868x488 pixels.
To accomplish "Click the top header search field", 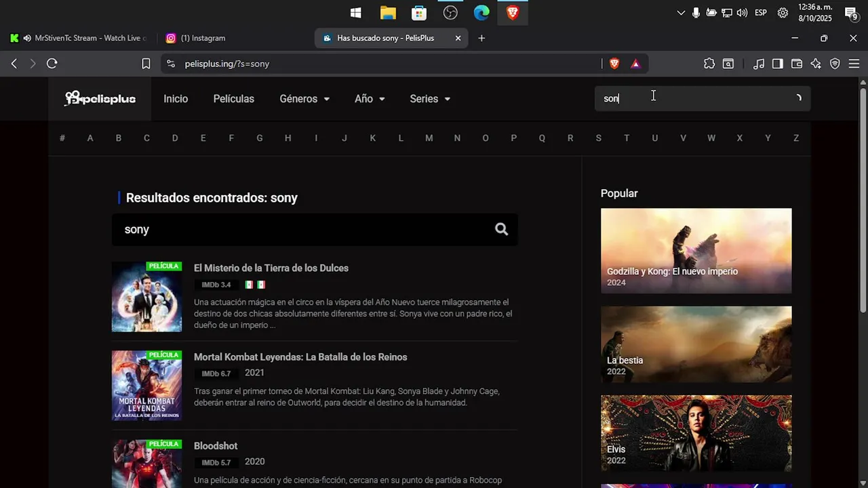I will click(x=702, y=98).
